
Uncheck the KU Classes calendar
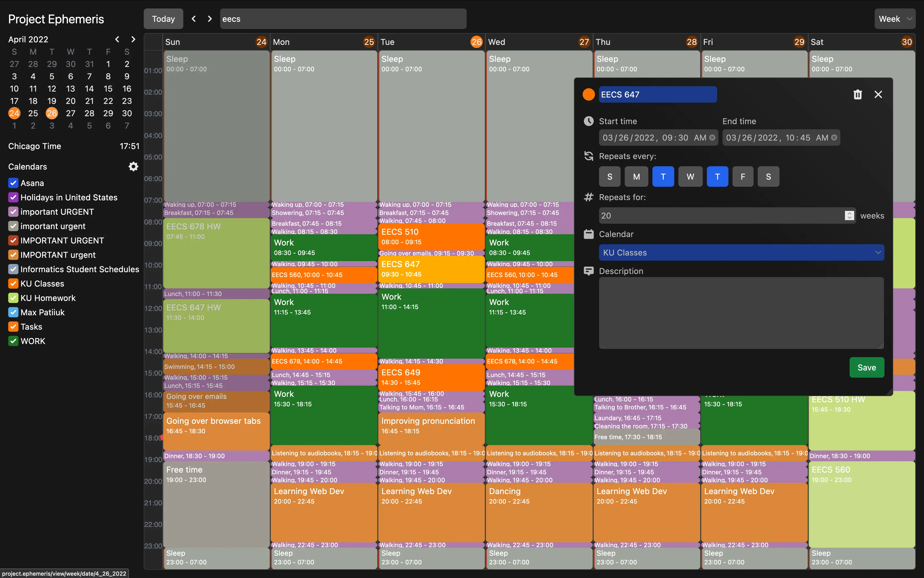click(x=13, y=284)
